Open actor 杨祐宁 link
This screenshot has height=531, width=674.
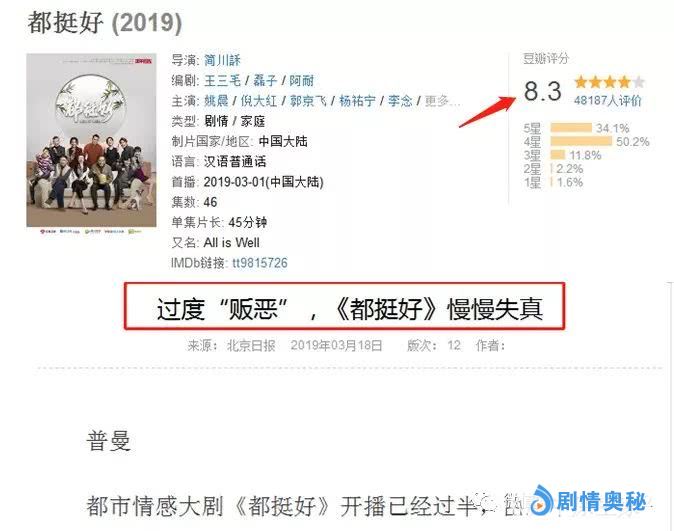tap(357, 101)
